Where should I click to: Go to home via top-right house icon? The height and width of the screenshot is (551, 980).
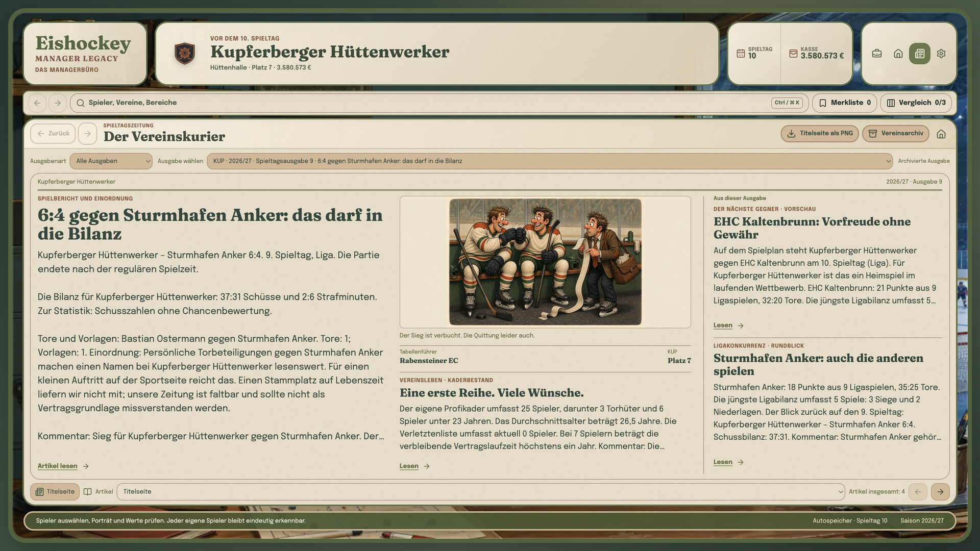898,54
